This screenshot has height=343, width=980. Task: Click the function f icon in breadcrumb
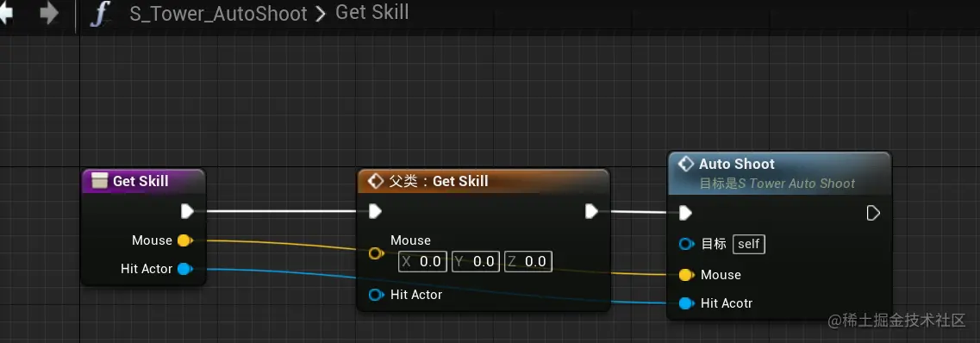point(99,14)
